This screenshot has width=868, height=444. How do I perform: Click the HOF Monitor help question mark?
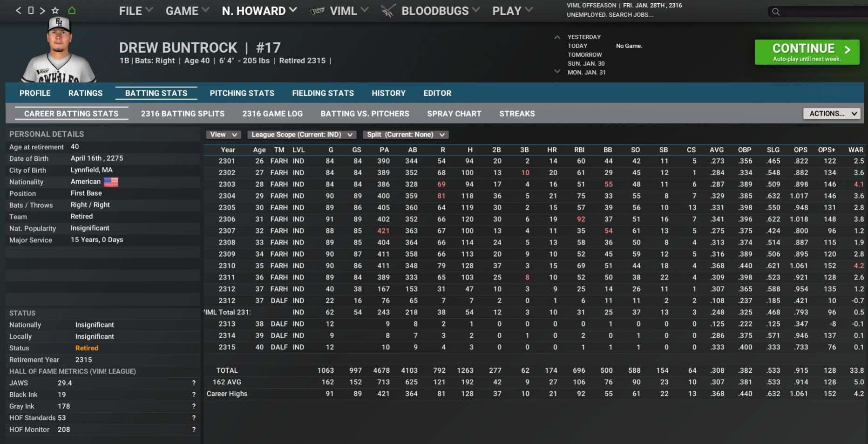194,430
